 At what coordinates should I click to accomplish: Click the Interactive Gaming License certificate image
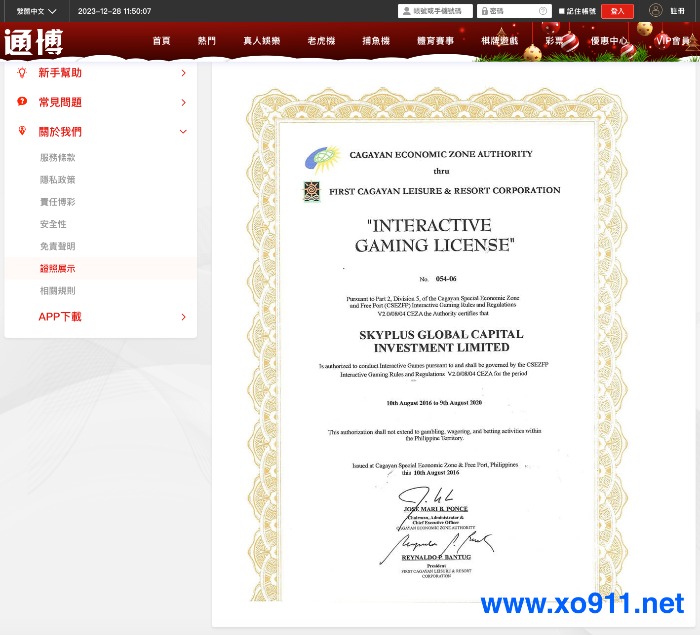click(437, 344)
